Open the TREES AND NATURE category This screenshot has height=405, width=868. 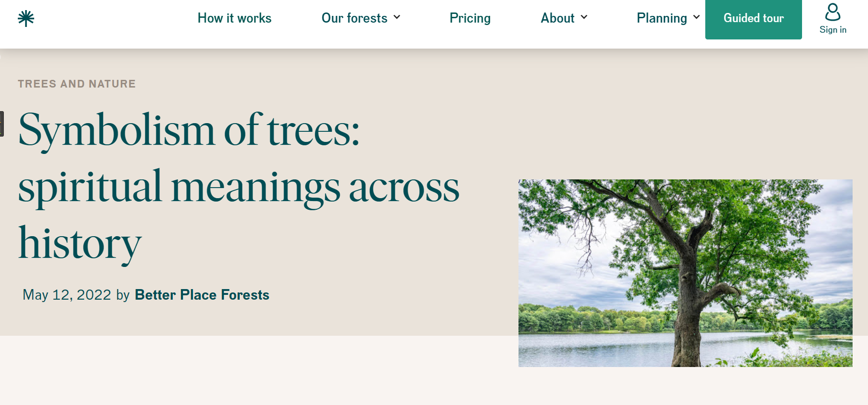76,83
